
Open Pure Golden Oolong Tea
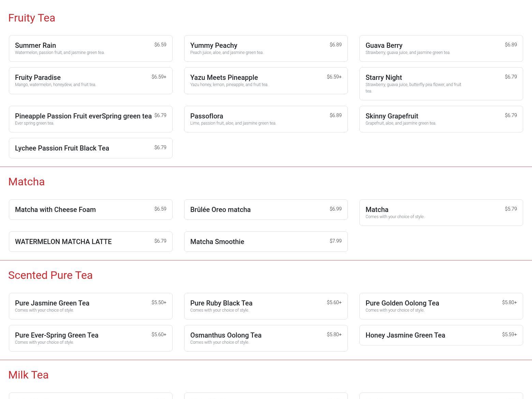click(441, 306)
